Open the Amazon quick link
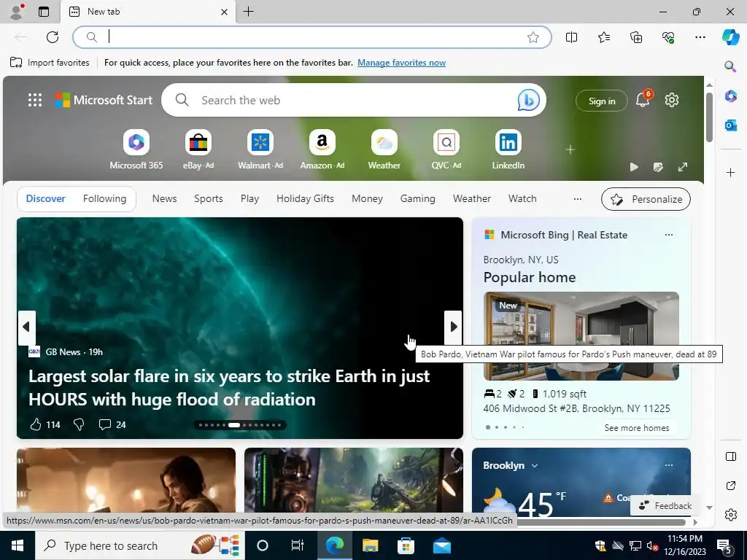The height and width of the screenshot is (560, 747). 322,149
